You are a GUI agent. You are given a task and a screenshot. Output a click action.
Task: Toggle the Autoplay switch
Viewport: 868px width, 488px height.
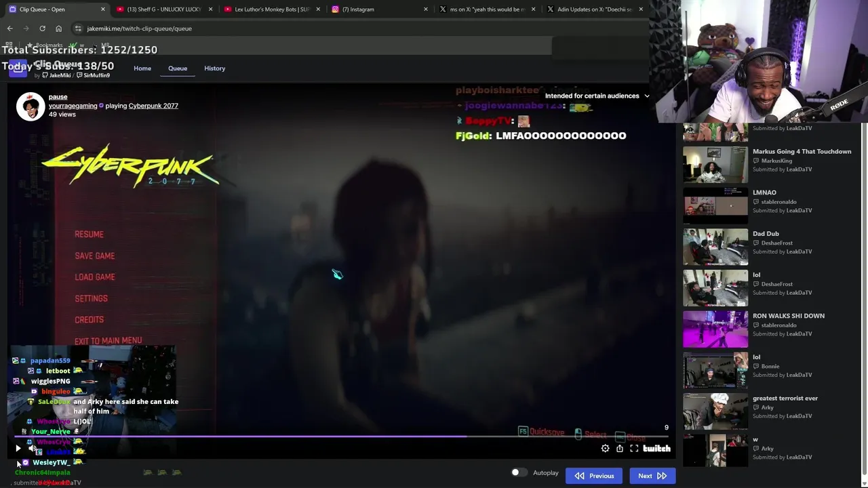519,472
